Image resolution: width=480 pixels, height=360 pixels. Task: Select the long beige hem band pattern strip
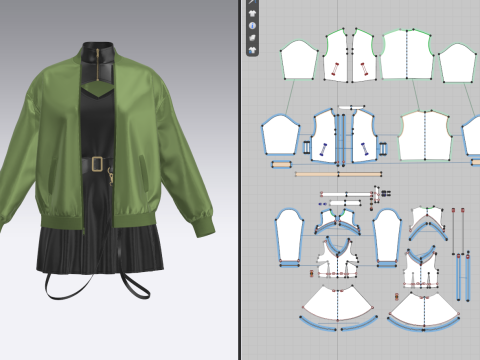pos(338,174)
